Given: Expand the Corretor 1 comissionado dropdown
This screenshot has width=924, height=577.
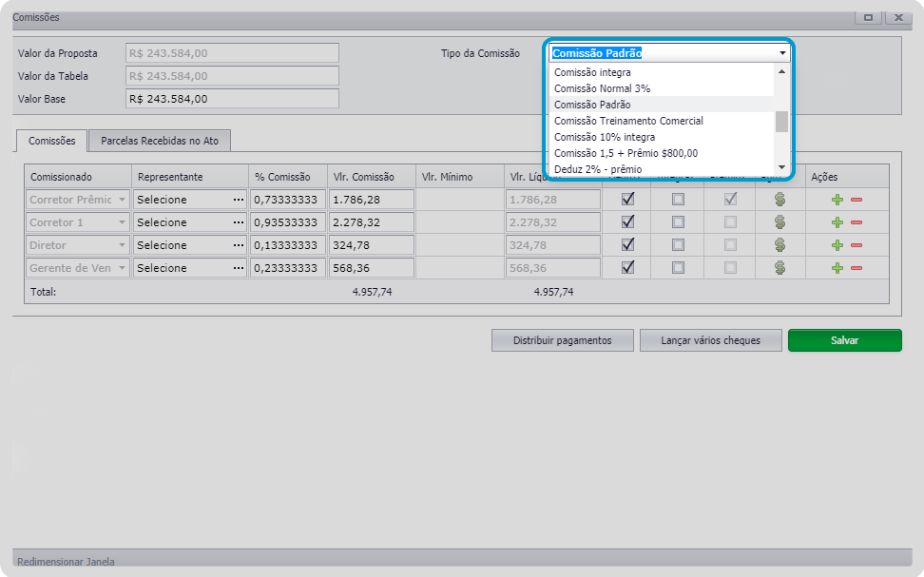Looking at the screenshot, I should coord(122,222).
